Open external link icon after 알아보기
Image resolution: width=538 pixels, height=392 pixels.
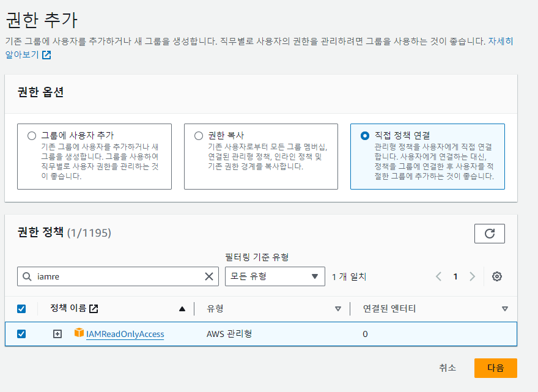46,55
